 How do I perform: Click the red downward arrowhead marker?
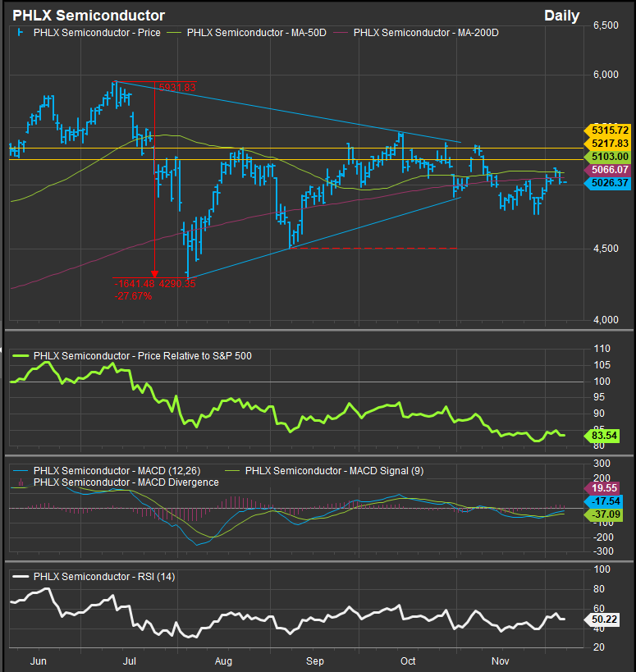point(155,274)
